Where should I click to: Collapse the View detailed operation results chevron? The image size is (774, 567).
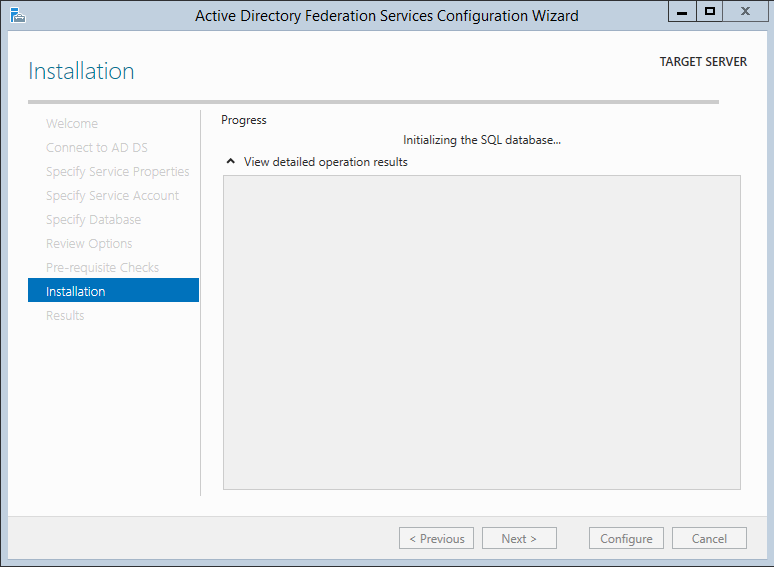point(231,162)
